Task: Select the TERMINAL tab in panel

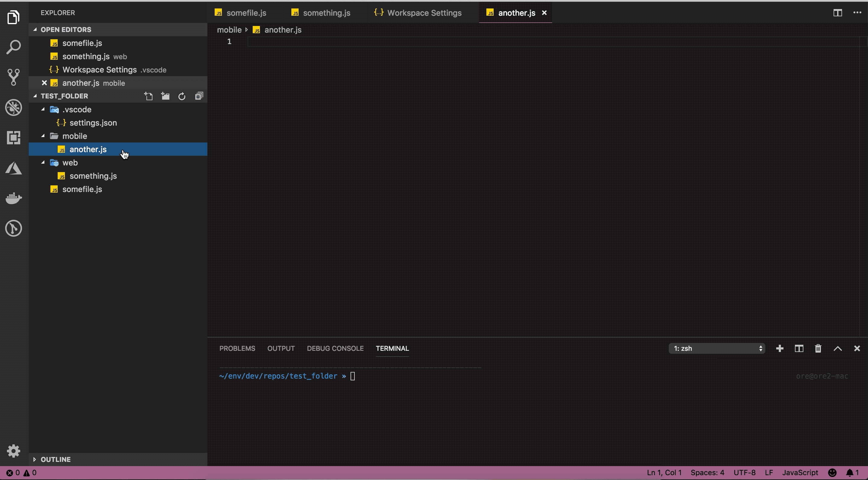Action: coord(392,348)
